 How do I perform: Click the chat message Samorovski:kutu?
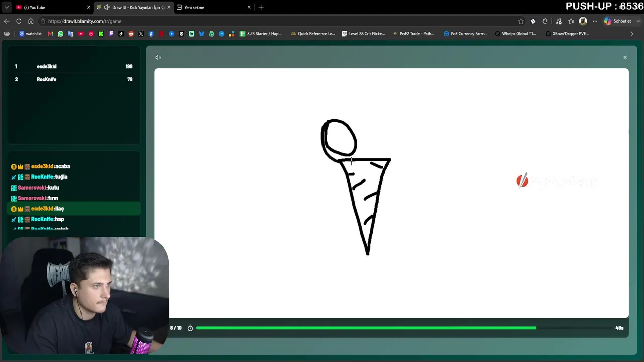point(73,188)
